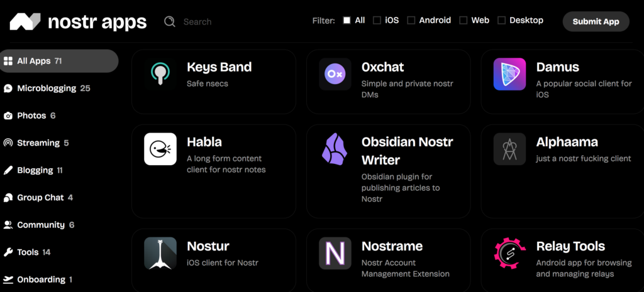
Task: Open the Group Chat category link
Action: [x=40, y=198]
